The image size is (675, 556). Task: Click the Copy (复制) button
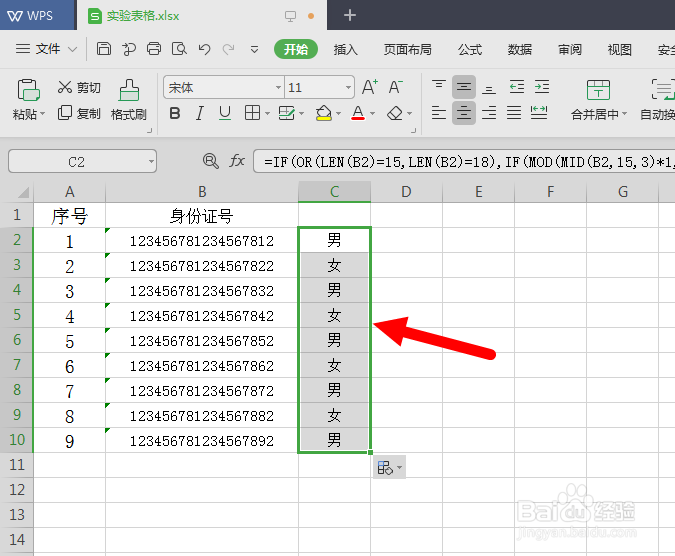click(79, 113)
